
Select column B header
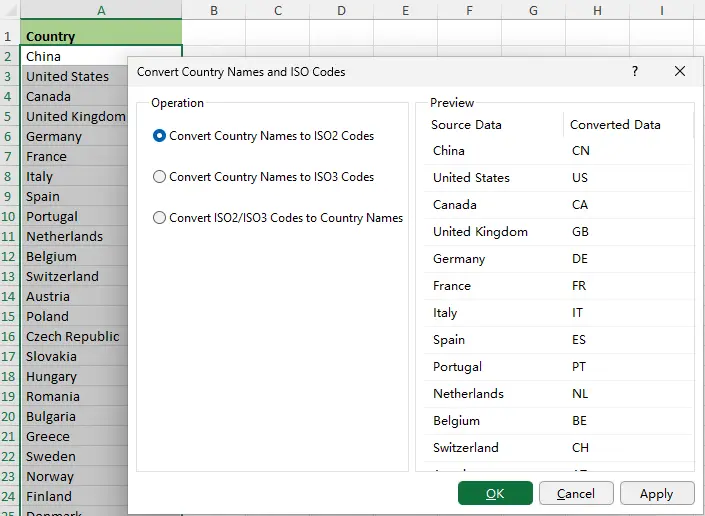click(x=214, y=10)
